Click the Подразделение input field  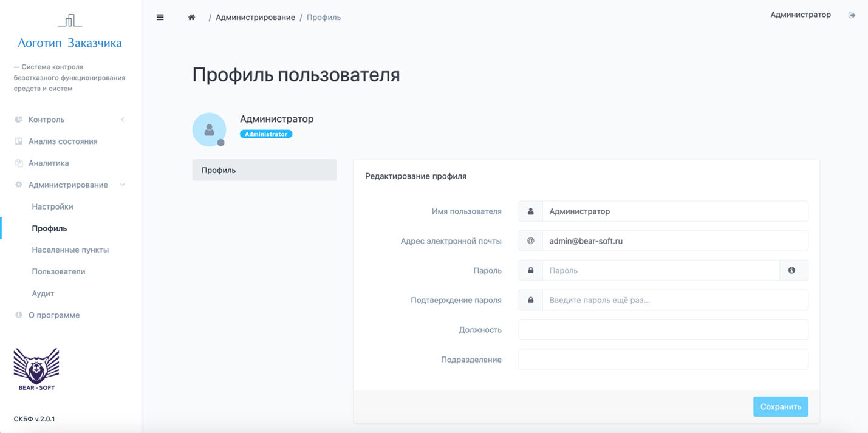click(x=662, y=359)
